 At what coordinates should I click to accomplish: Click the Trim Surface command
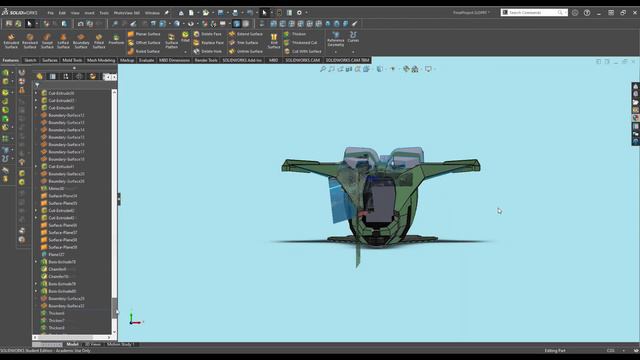pyautogui.click(x=244, y=42)
